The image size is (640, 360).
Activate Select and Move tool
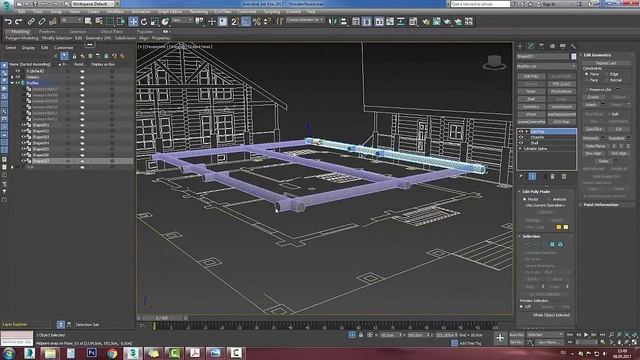[x=133, y=21]
